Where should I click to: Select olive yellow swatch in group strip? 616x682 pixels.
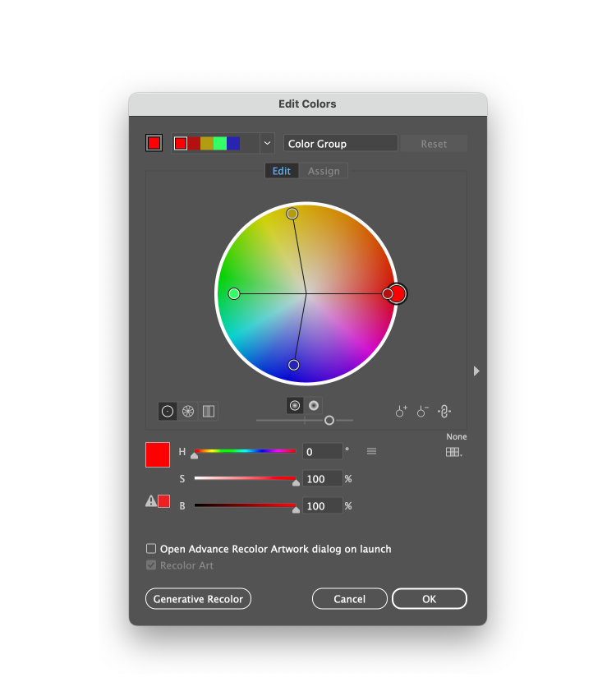tap(207, 143)
